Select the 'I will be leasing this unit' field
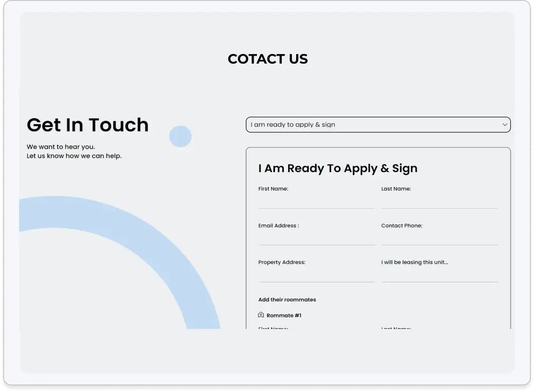The width and height of the screenshot is (534, 392). tap(439, 275)
